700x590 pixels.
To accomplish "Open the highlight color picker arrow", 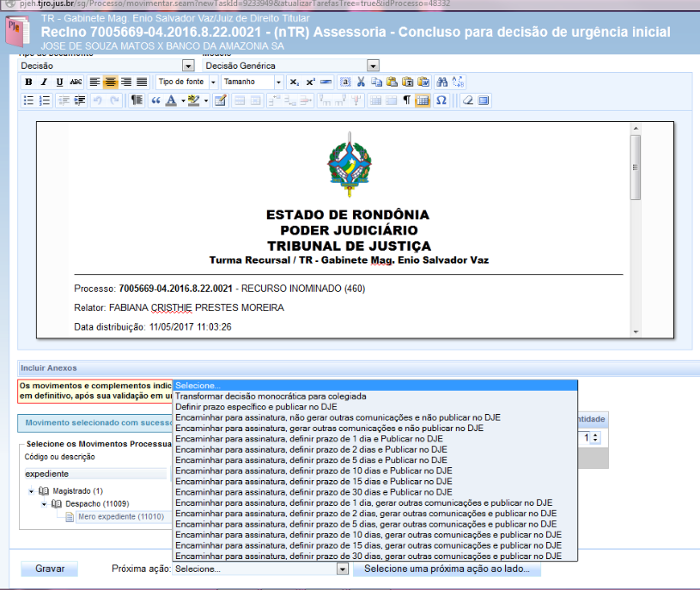I will coord(206,100).
